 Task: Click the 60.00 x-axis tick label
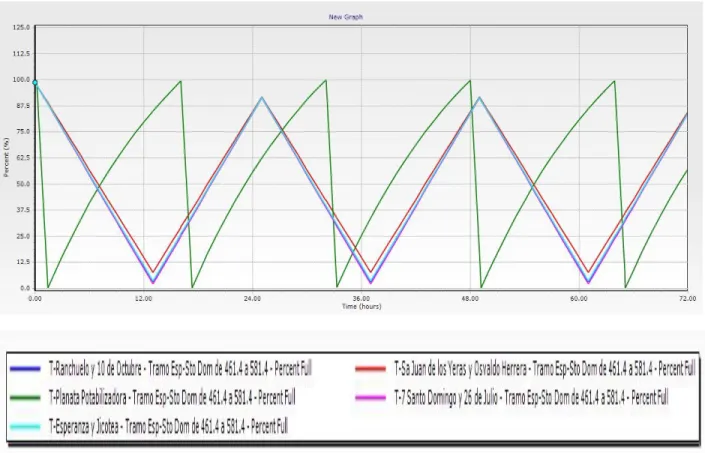579,299
